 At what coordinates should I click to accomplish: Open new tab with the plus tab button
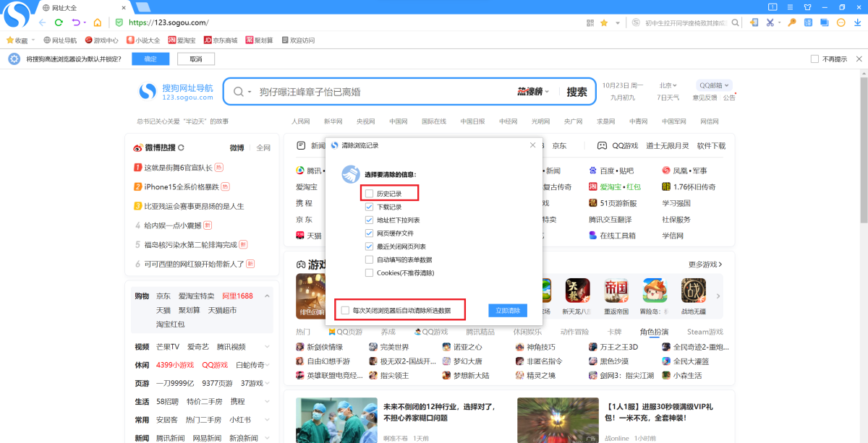[x=142, y=7]
